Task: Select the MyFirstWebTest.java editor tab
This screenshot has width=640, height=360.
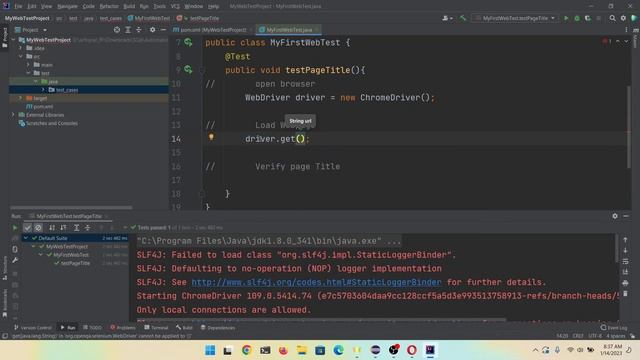Action: tap(289, 30)
